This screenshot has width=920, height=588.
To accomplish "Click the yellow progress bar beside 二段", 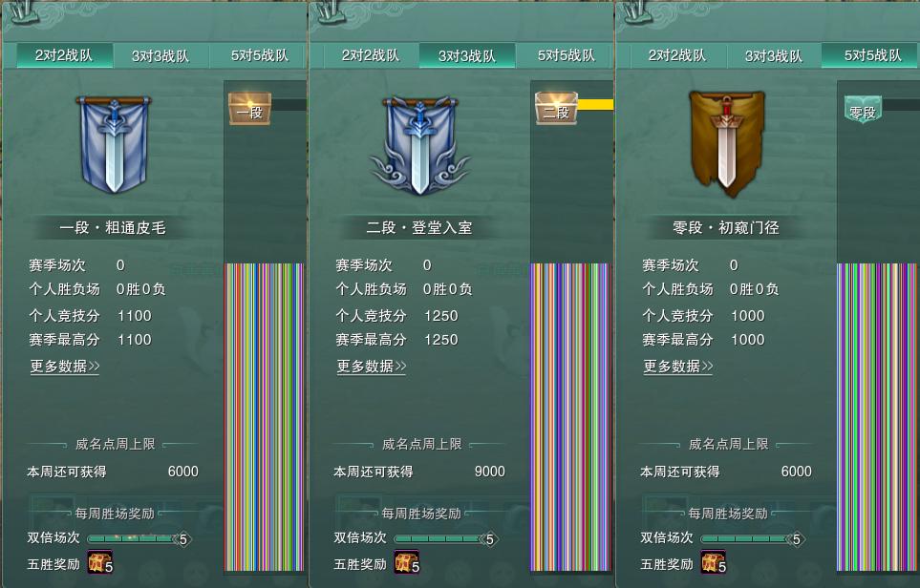I will 595,104.
